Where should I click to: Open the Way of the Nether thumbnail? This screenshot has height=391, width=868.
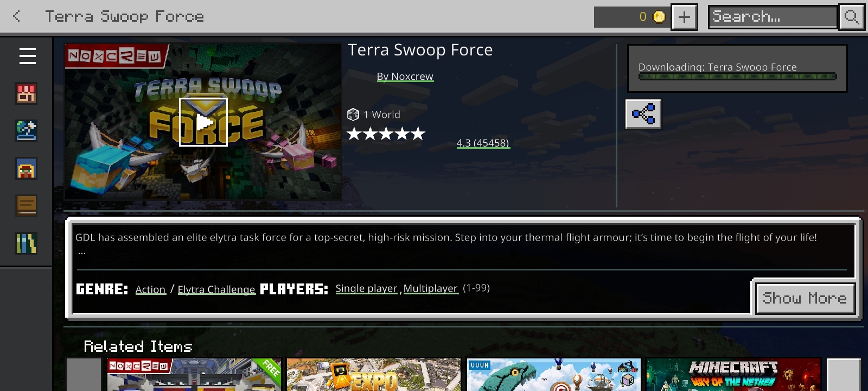click(x=733, y=375)
